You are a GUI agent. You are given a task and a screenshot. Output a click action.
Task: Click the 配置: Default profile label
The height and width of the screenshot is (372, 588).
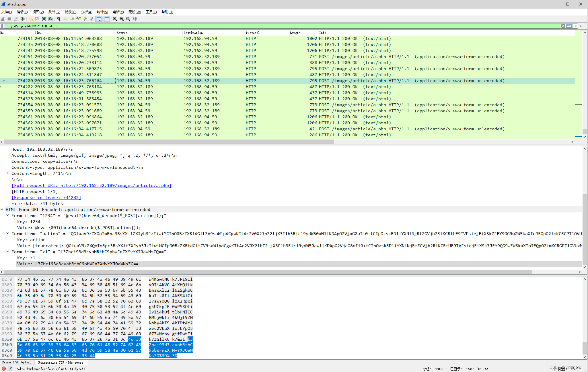(x=569, y=369)
